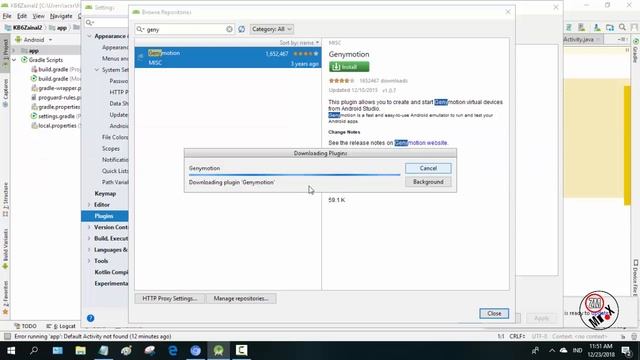Open the Captures tool window tab

(5, 92)
